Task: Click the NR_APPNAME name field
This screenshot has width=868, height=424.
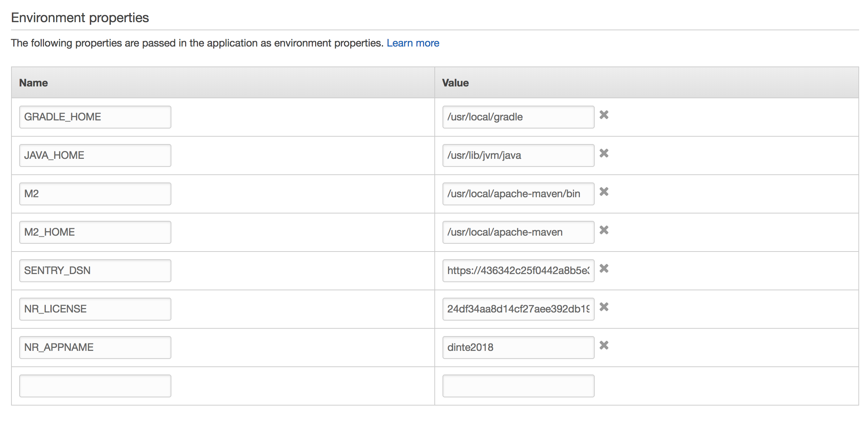Action: pos(95,348)
